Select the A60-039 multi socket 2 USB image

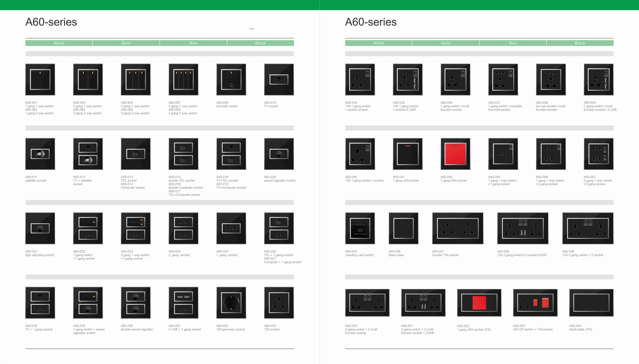tap(599, 79)
